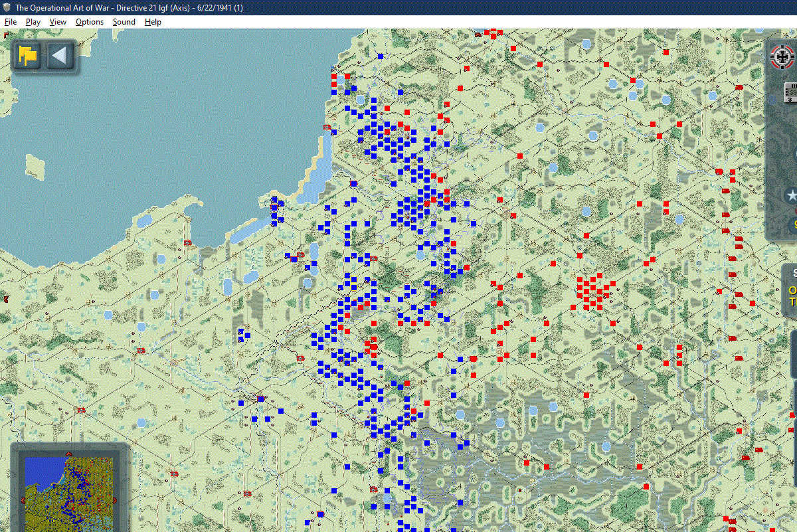Click the minimap's right scroll arrow
The image size is (797, 532).
114,500
